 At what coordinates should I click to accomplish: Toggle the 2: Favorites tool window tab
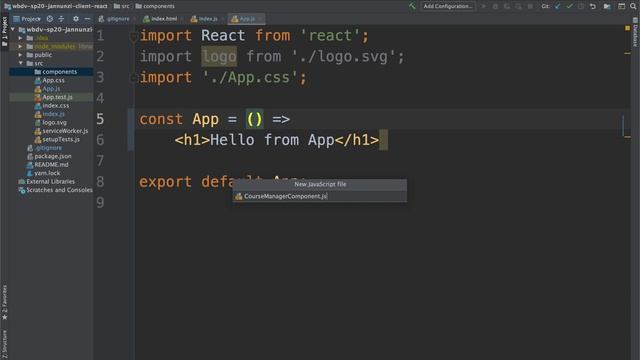point(4,302)
